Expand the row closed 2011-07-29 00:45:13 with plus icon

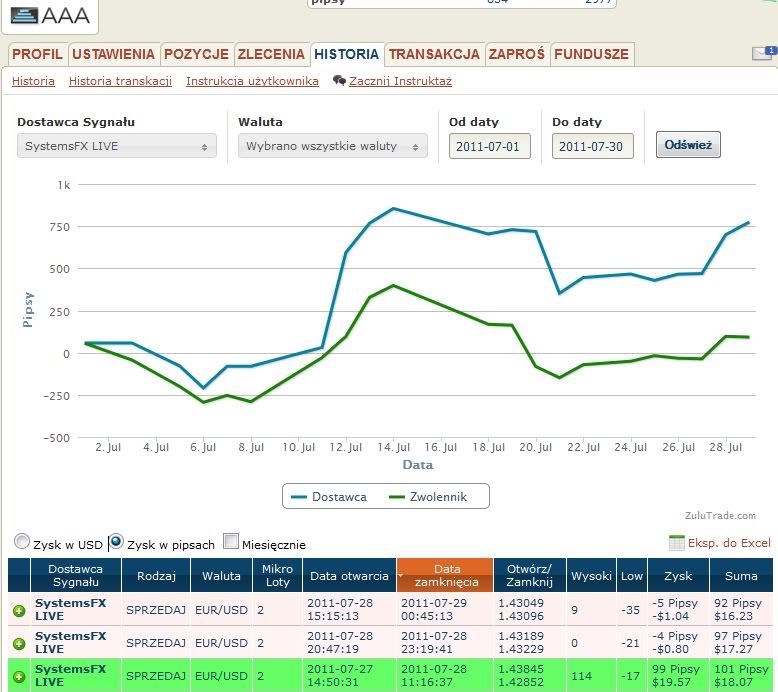19,611
